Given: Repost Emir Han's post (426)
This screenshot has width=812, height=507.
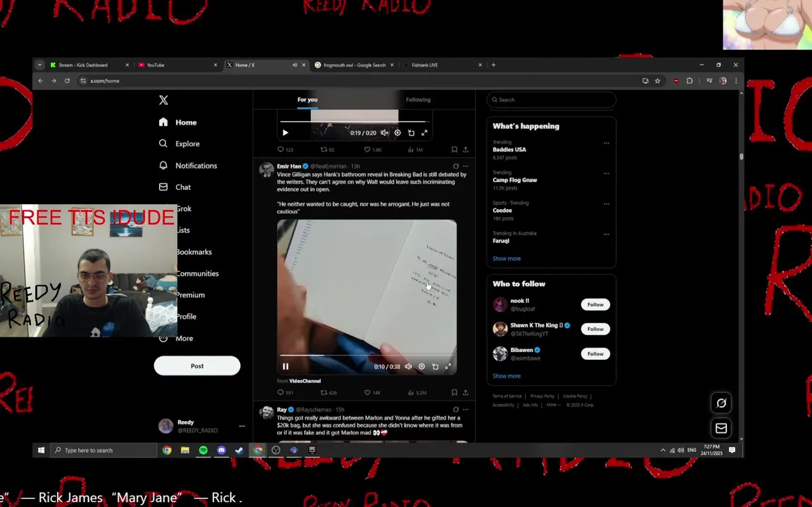Looking at the screenshot, I should click(x=329, y=392).
